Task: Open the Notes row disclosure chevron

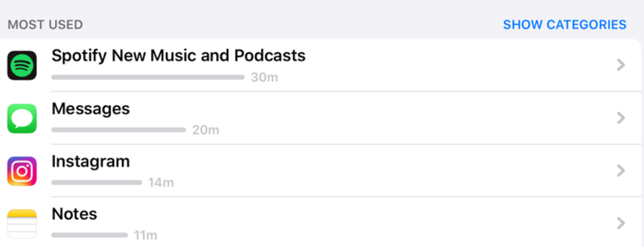Action: tap(621, 223)
